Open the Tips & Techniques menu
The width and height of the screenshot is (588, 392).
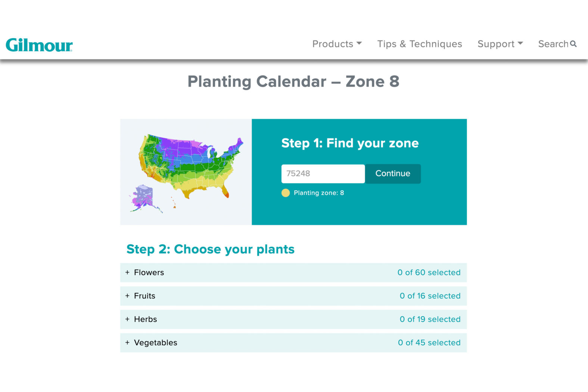(419, 44)
